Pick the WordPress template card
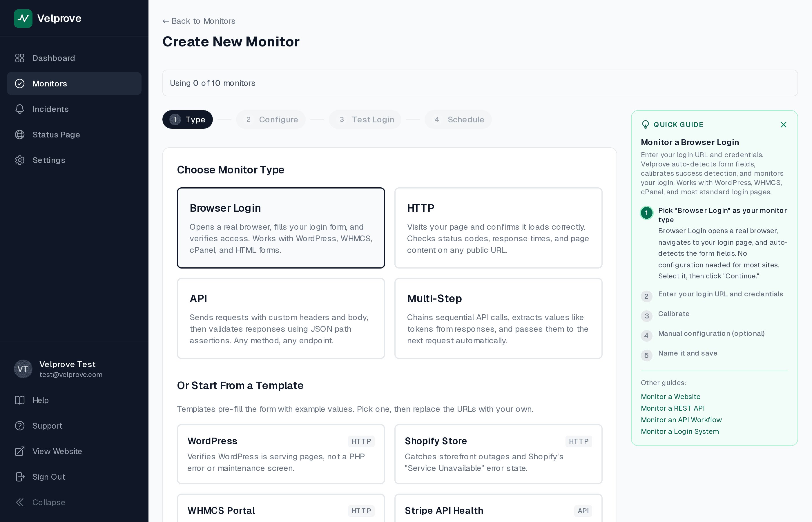The image size is (812, 522). [x=281, y=454]
